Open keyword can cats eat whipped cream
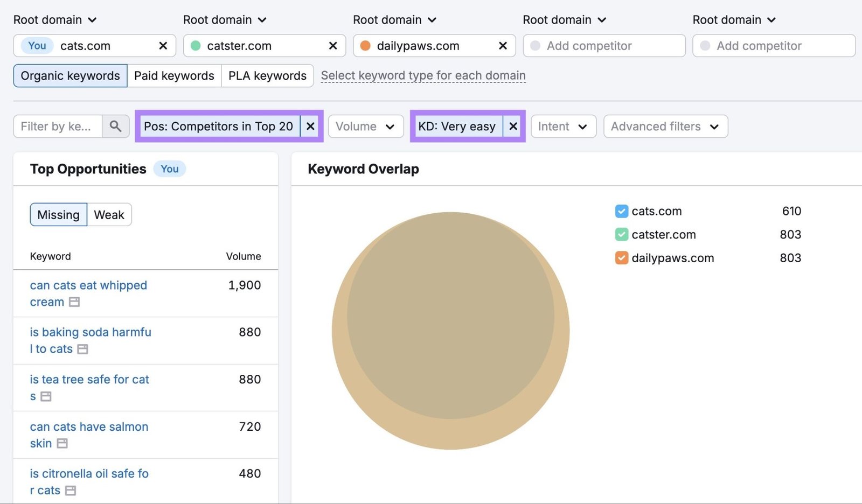Screen dimensions: 862x504 pyautogui.click(x=88, y=293)
